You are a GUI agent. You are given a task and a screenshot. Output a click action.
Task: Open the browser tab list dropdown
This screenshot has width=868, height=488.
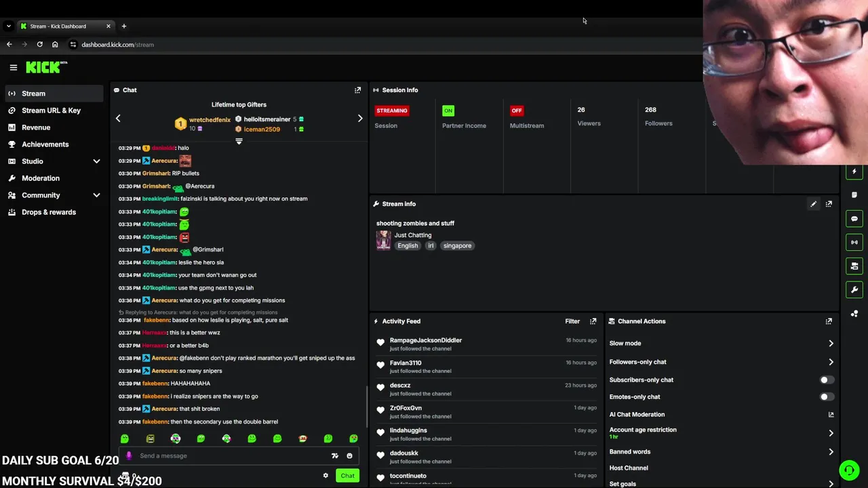(8, 26)
